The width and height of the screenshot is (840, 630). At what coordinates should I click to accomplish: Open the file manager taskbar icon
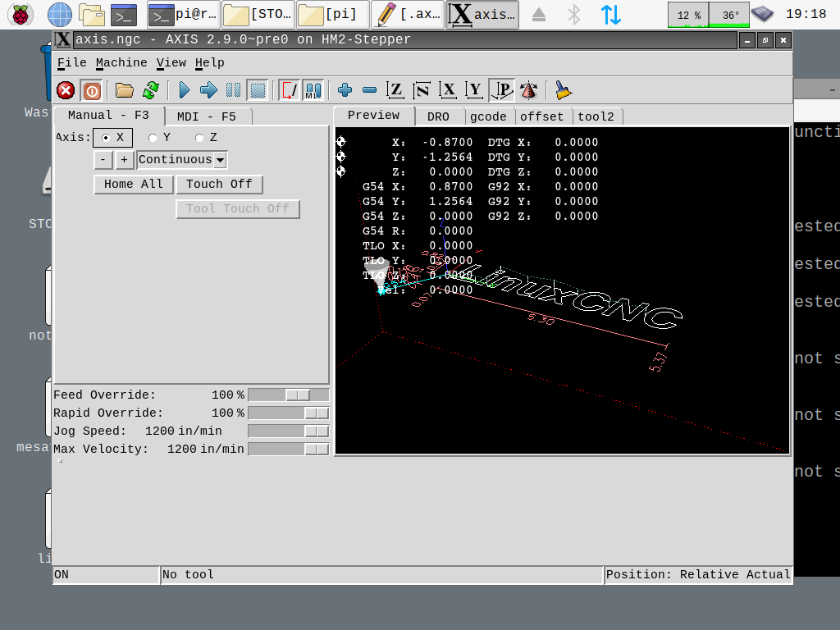[92, 15]
